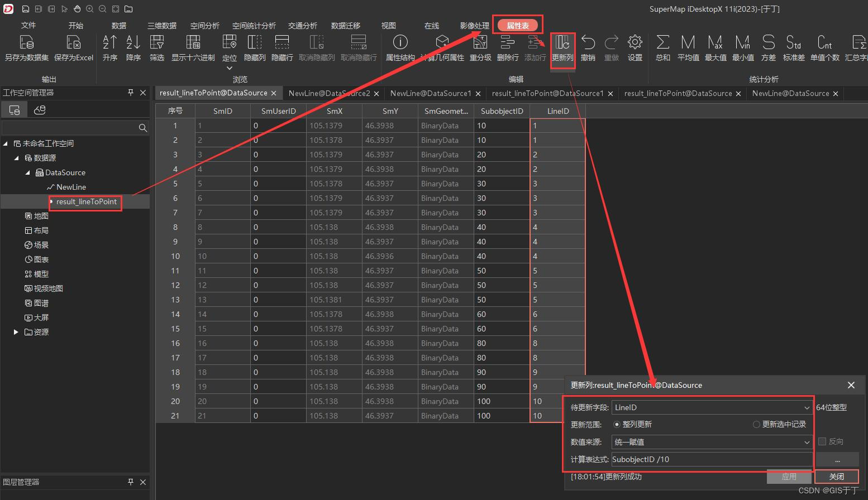Click Delete Row (删除行) icon

click(x=508, y=42)
